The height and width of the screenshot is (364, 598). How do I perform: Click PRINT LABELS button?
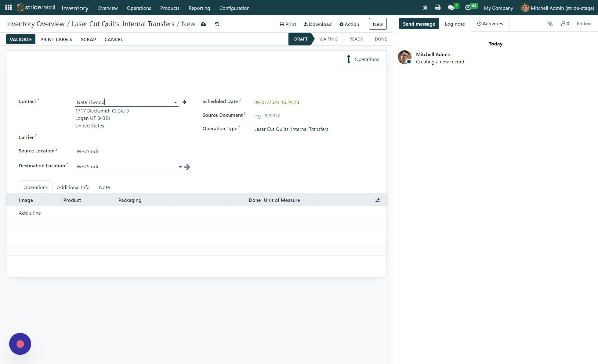coord(56,39)
